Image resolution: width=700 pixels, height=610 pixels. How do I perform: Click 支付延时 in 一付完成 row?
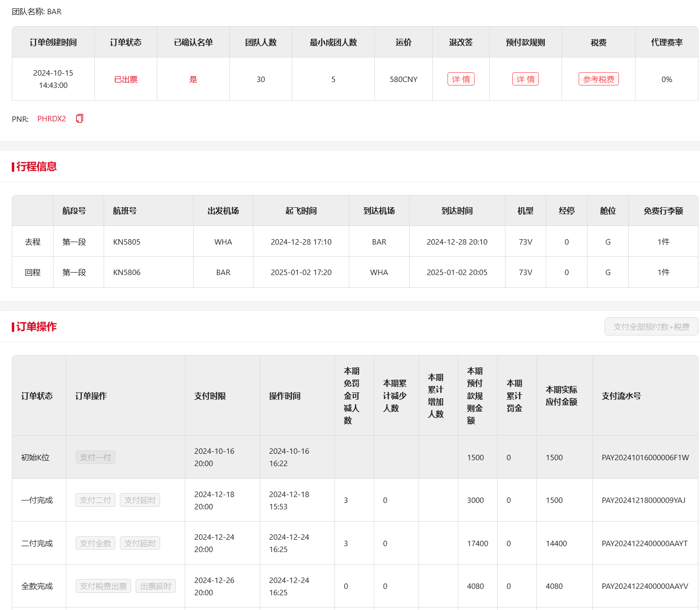click(140, 500)
